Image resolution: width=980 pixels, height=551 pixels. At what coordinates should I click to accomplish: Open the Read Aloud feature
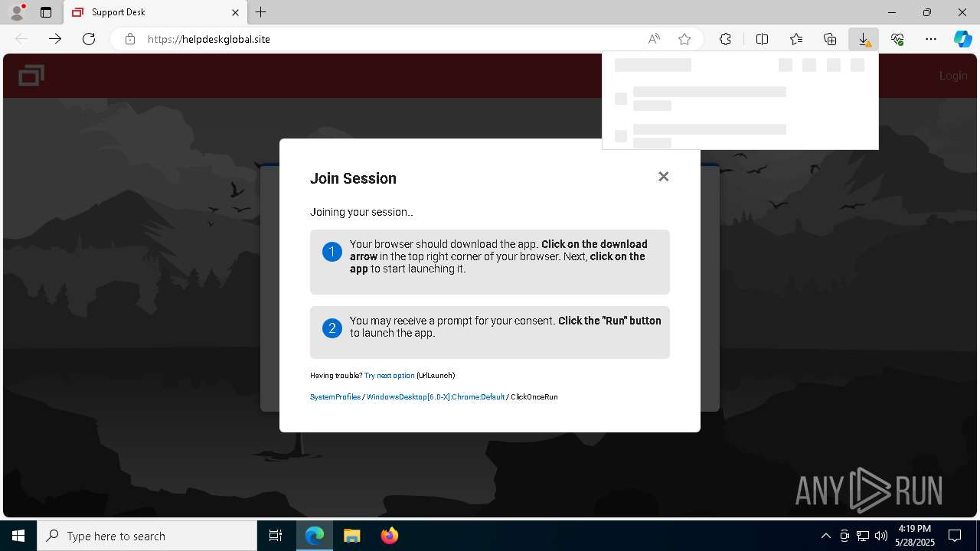654,39
